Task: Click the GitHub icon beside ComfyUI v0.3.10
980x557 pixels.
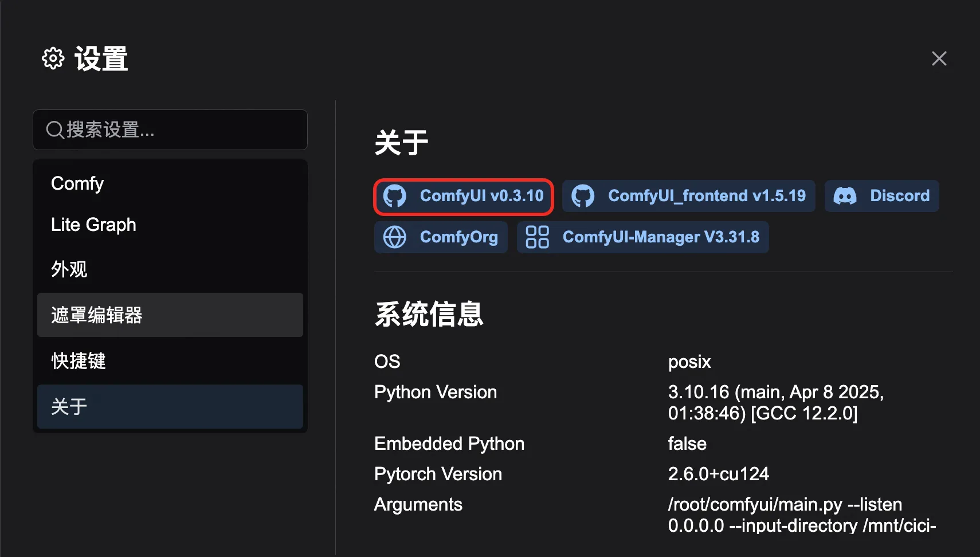Action: (x=395, y=196)
